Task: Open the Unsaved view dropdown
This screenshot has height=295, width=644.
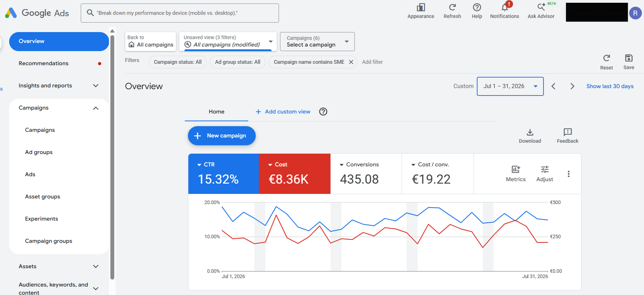Action: click(x=228, y=42)
